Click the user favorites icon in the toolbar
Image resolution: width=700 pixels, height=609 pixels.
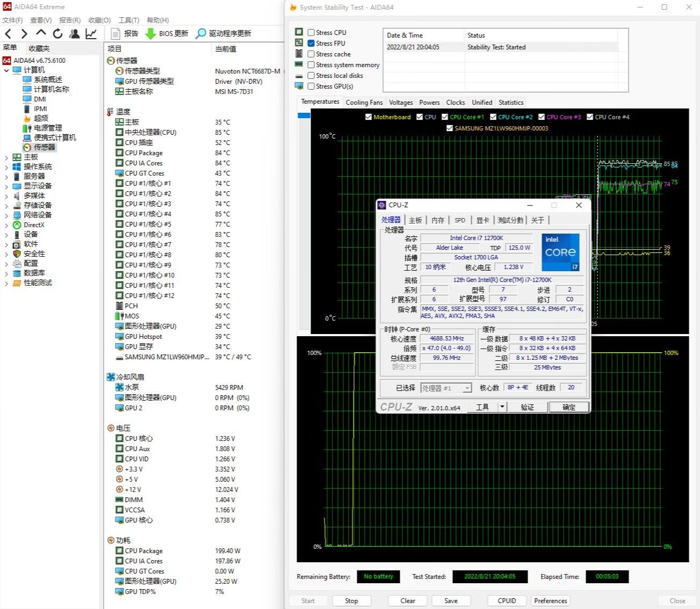pyautogui.click(x=75, y=34)
